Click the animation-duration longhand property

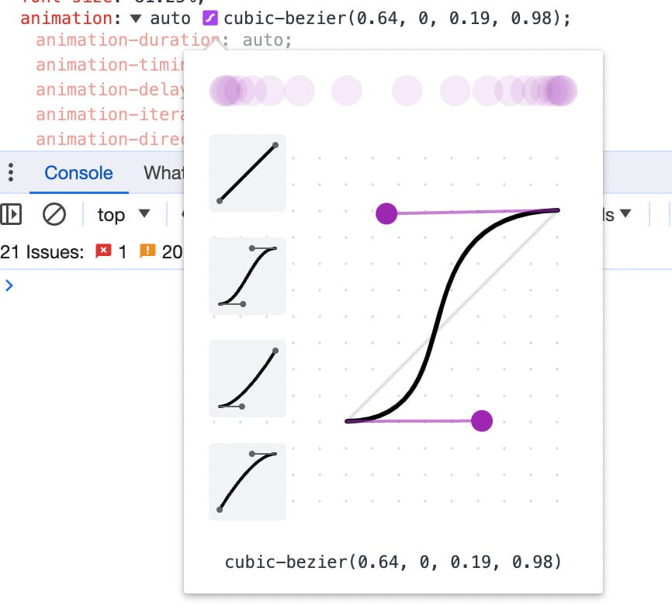click(x=128, y=40)
